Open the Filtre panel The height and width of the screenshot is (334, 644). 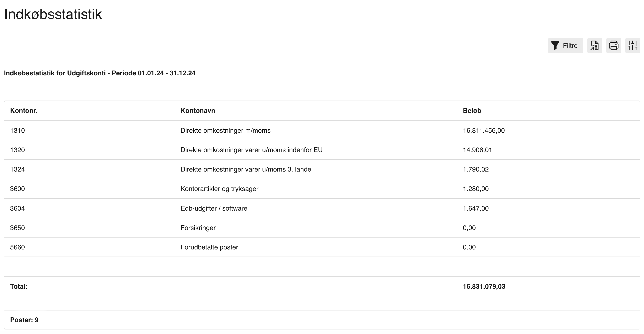[565, 46]
